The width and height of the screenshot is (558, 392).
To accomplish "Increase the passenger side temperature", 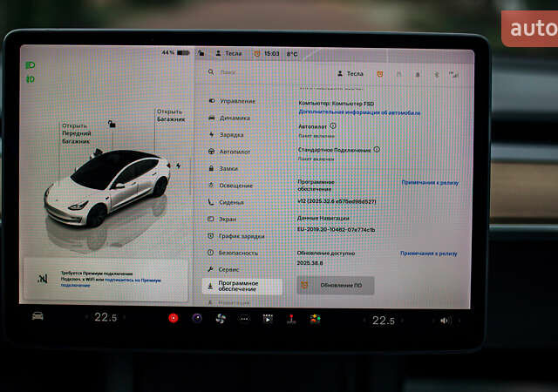I will click(x=403, y=320).
